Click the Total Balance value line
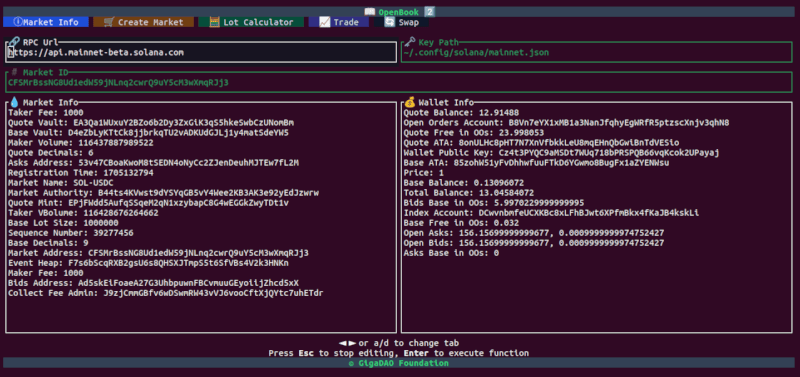The width and height of the screenshot is (800, 377). 468,193
